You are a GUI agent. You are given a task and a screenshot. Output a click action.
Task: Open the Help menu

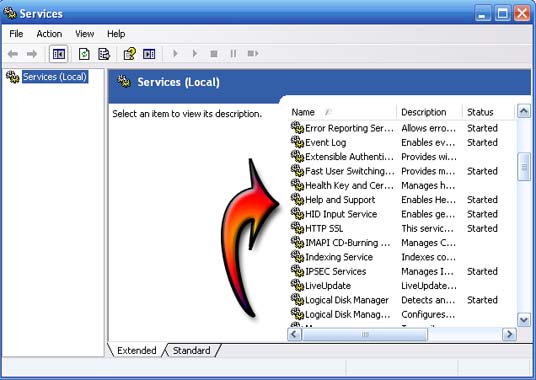116,34
